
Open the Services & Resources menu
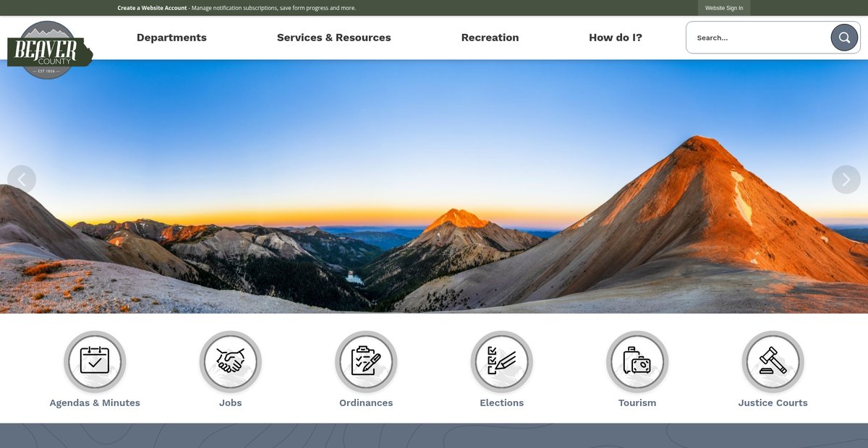tap(334, 38)
